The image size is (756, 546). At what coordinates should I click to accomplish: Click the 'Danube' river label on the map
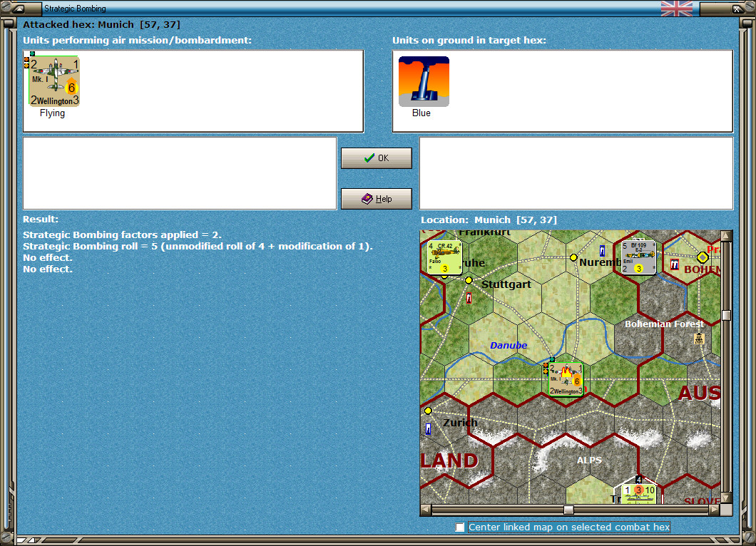pos(509,345)
